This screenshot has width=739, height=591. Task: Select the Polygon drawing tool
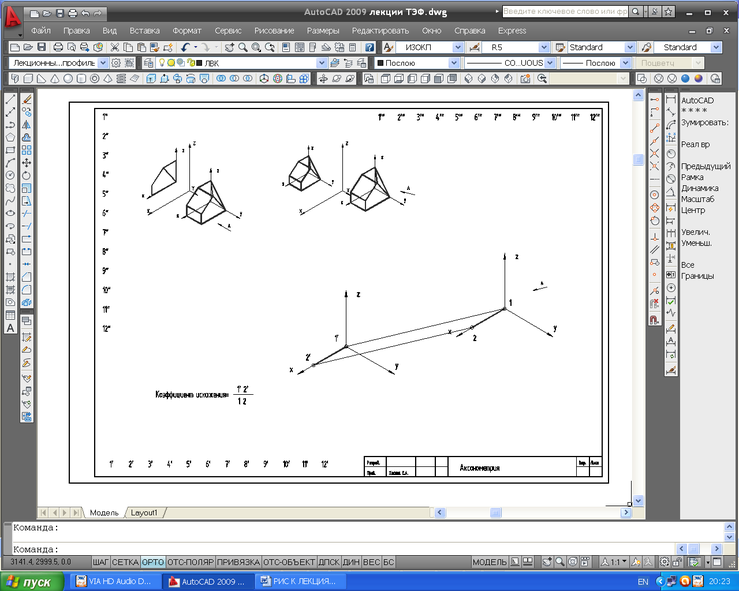point(10,138)
